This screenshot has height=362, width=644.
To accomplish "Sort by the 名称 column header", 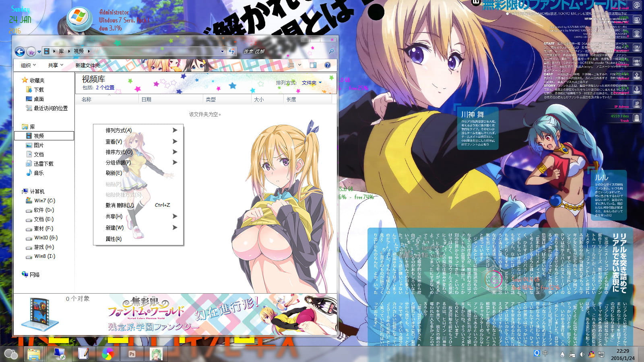I will (107, 99).
